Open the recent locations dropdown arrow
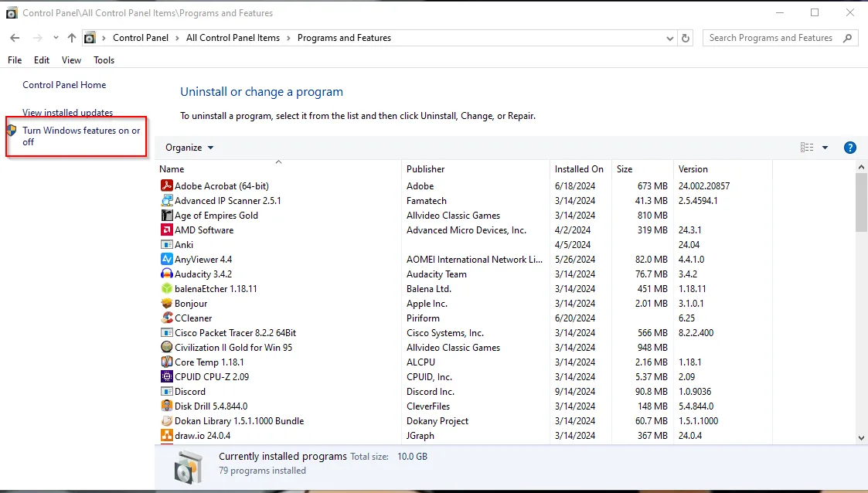 tap(56, 38)
